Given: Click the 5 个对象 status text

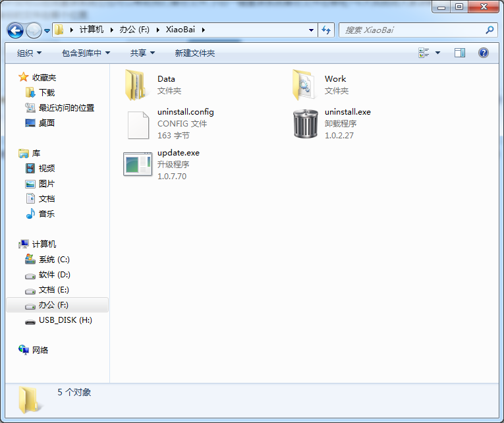Looking at the screenshot, I should (74, 392).
